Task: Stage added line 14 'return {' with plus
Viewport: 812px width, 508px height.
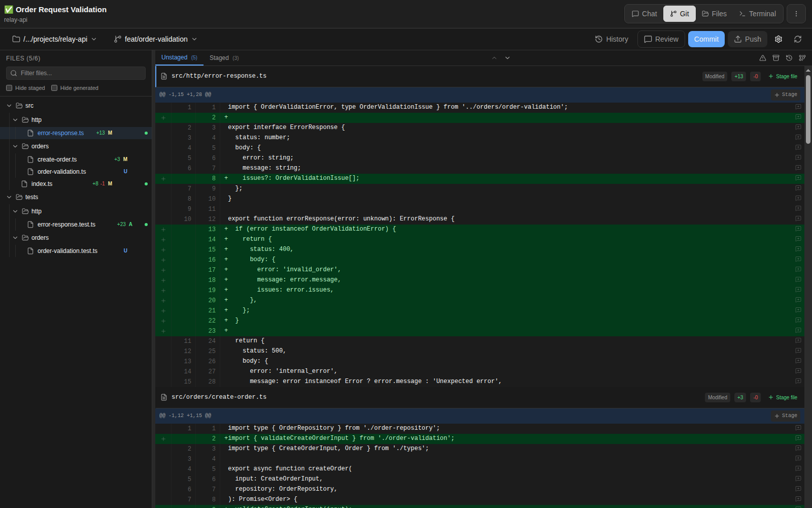Action: click(x=163, y=239)
